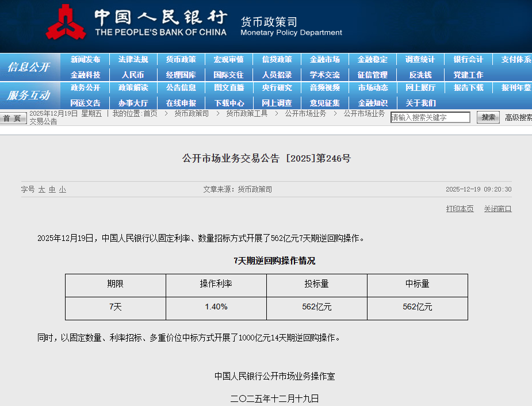Set font size to small (小)
Viewport: 532px width, 406px height.
tap(62, 189)
